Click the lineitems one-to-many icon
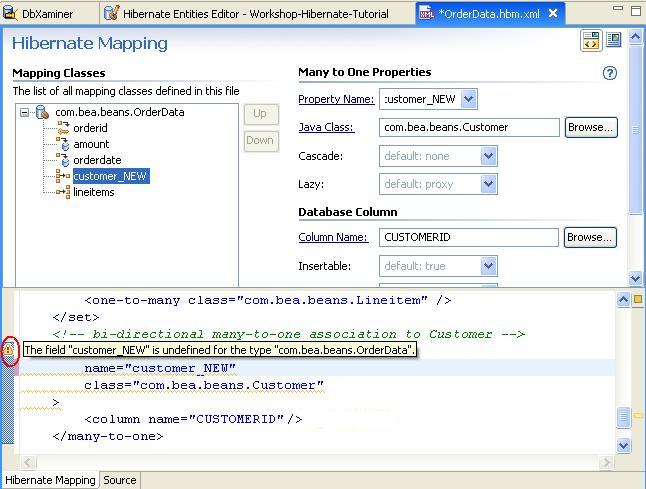The height and width of the screenshot is (489, 646). click(63, 192)
